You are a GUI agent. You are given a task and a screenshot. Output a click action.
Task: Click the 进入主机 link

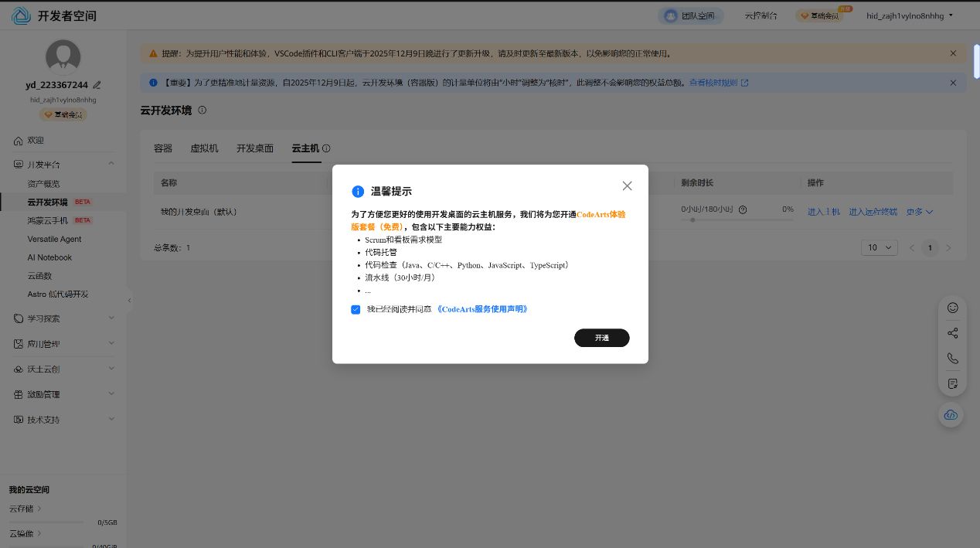824,212
